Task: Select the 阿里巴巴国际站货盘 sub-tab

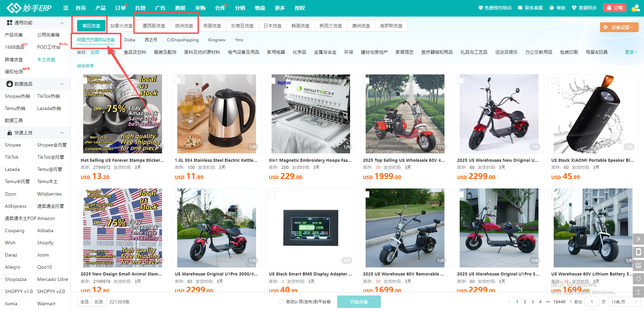Action: click(x=96, y=40)
